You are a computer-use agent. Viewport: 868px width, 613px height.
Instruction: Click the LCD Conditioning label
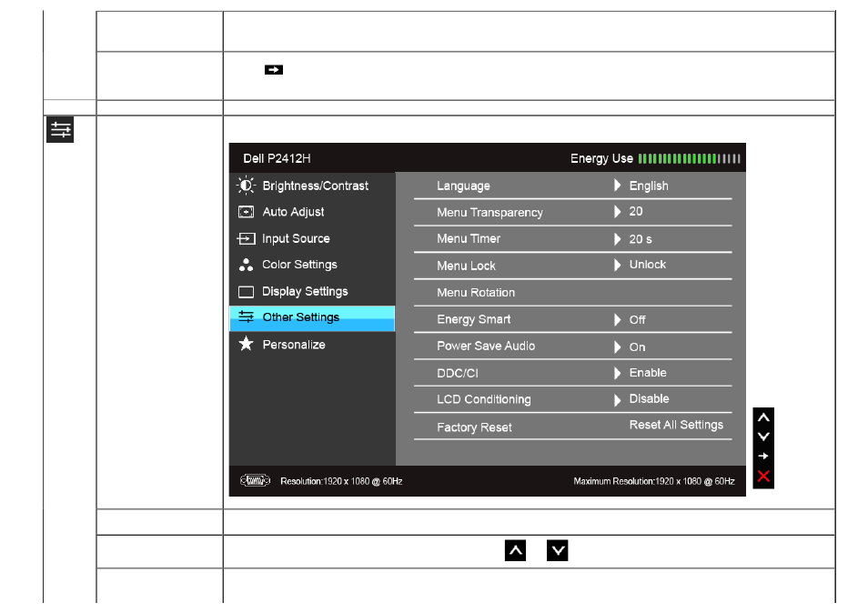[483, 399]
